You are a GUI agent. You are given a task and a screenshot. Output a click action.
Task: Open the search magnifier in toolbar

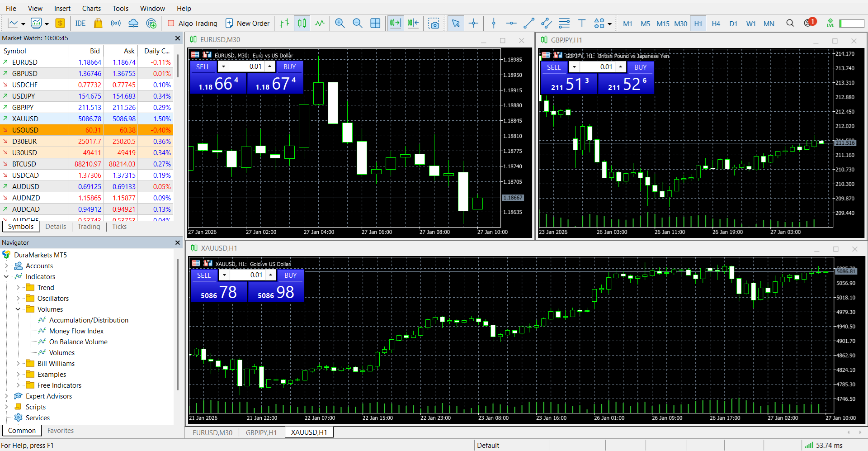click(790, 23)
